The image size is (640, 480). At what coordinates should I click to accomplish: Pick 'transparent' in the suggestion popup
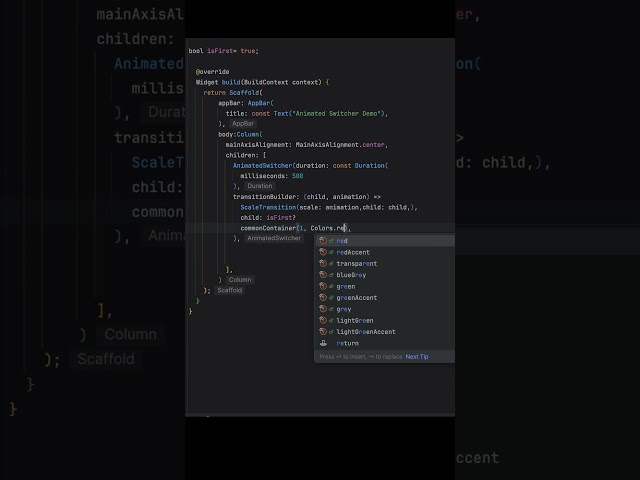click(x=384, y=264)
